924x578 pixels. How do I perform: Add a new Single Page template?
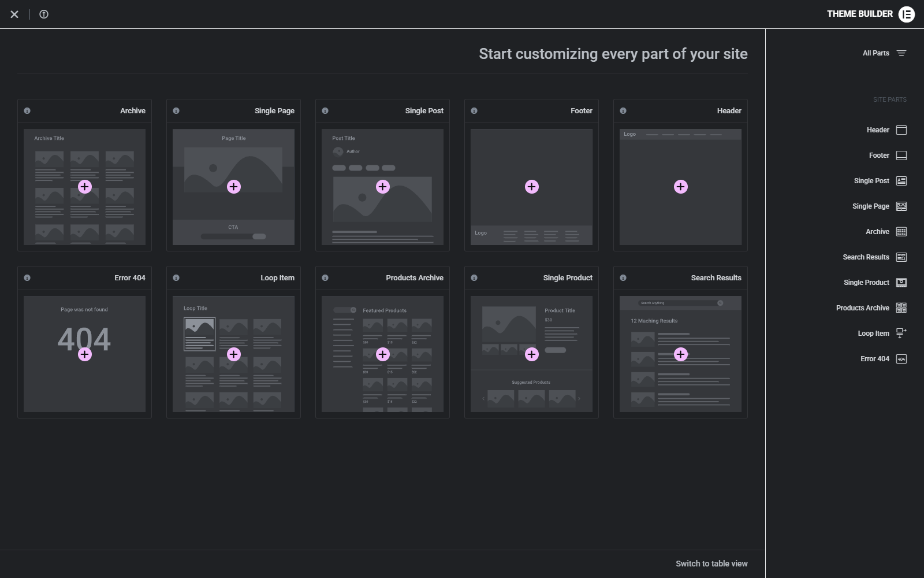pos(234,187)
